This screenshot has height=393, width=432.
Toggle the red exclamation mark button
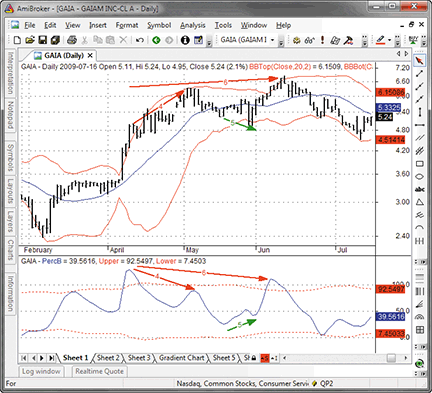[322, 40]
